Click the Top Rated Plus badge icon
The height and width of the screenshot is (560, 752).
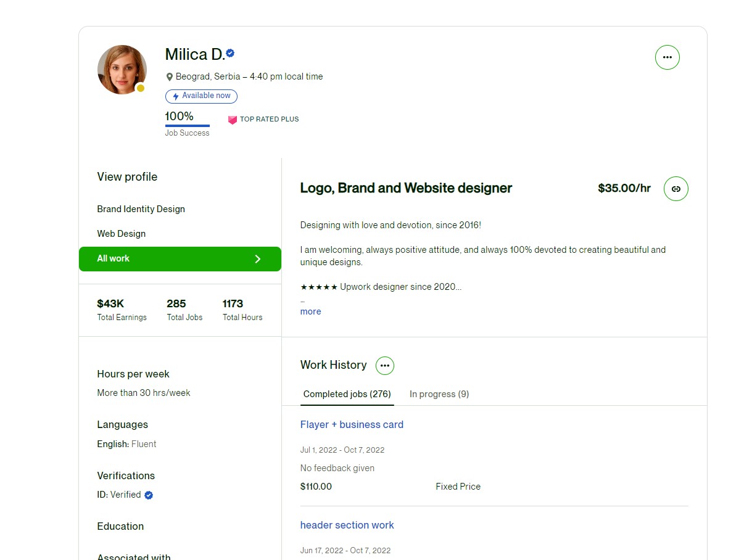(x=233, y=120)
